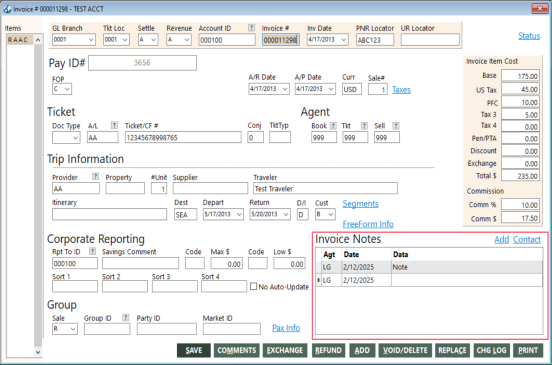552x365 pixels.
Task: Click the help icon beside A/L label
Action: (114, 125)
